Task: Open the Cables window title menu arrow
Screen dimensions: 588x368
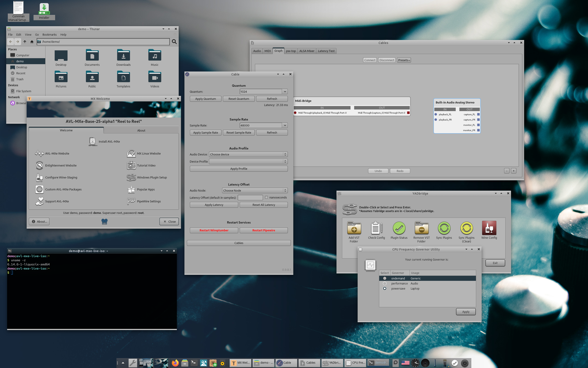Action: pyautogui.click(x=509, y=43)
